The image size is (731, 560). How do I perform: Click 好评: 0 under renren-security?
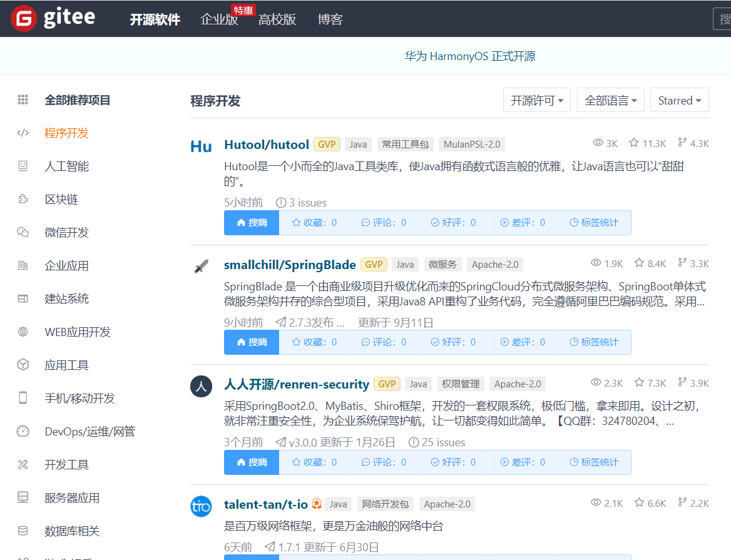(453, 462)
